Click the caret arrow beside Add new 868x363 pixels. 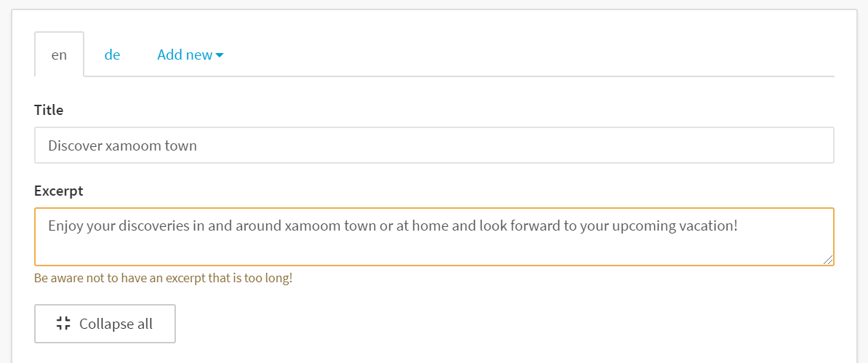(x=220, y=55)
